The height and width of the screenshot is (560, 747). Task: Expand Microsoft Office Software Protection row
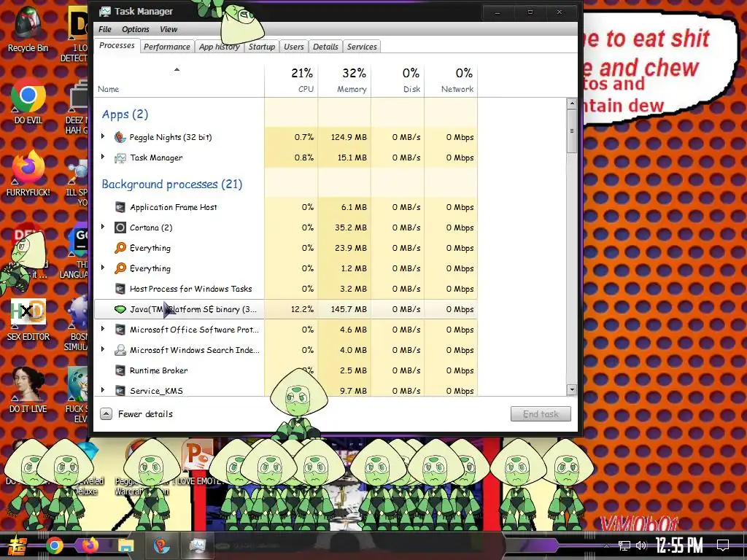[103, 329]
